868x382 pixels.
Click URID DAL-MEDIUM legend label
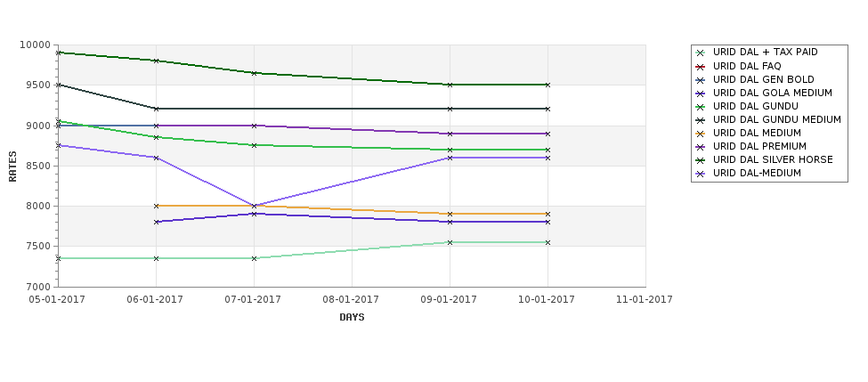(757, 173)
